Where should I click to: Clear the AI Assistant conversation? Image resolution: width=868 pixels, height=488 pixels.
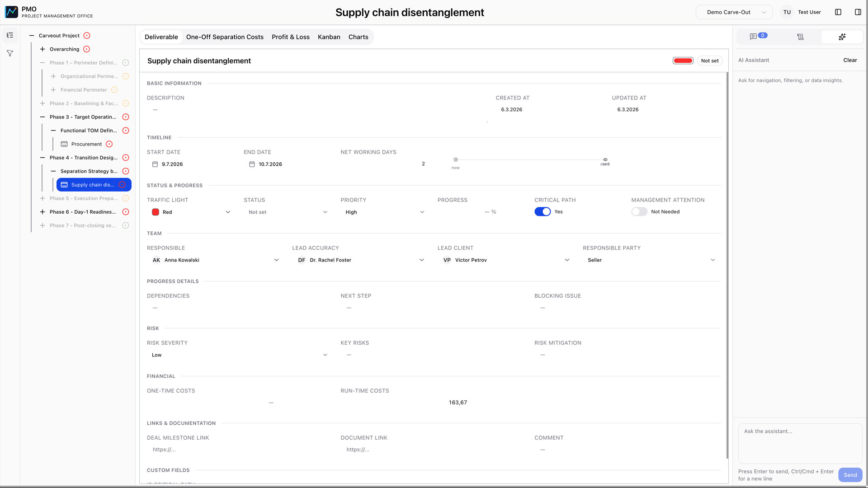850,60
